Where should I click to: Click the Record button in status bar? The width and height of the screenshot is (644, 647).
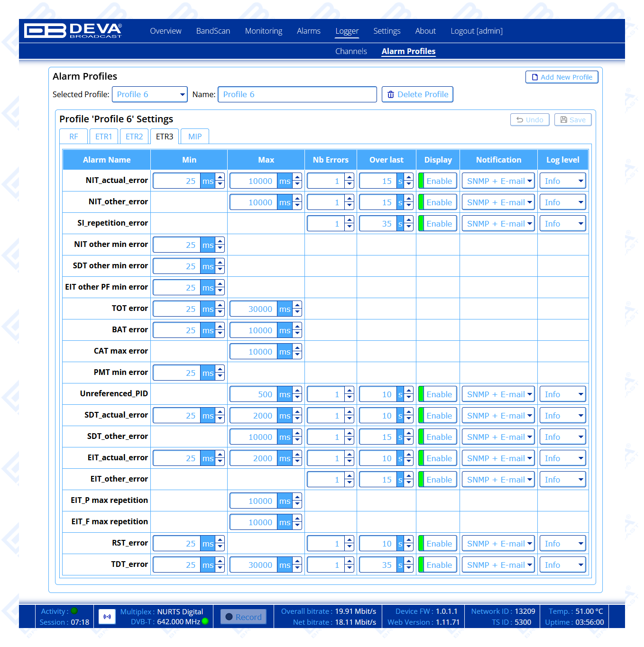pyautogui.click(x=243, y=617)
